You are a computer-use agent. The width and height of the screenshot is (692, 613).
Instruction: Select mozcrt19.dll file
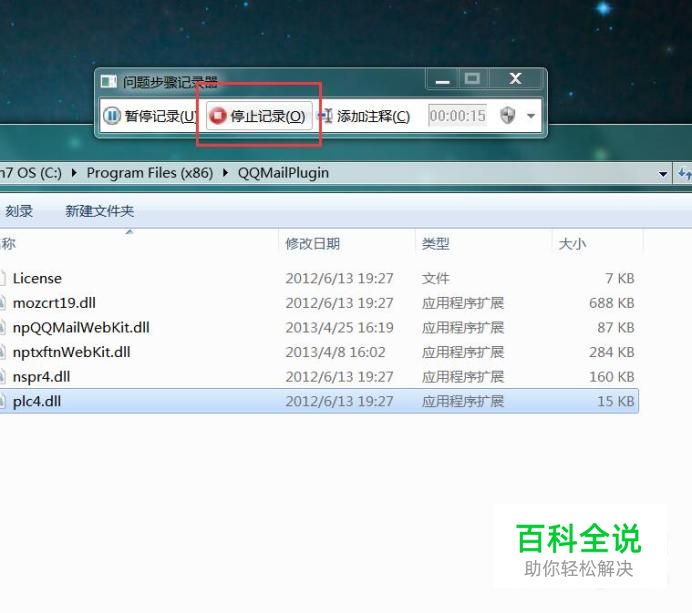54,303
